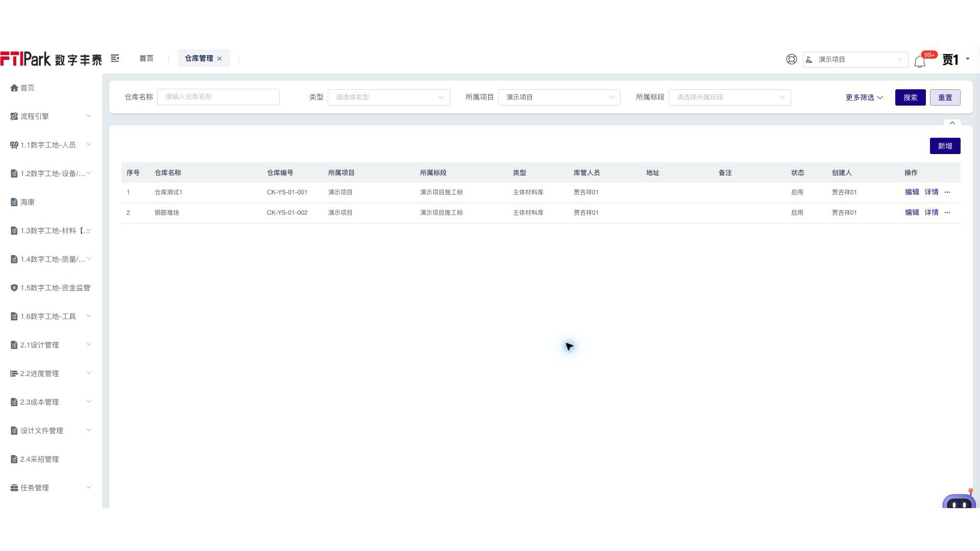This screenshot has height=551, width=980.
Task: Click the 2.2进度管理 gantt icon
Action: point(14,373)
